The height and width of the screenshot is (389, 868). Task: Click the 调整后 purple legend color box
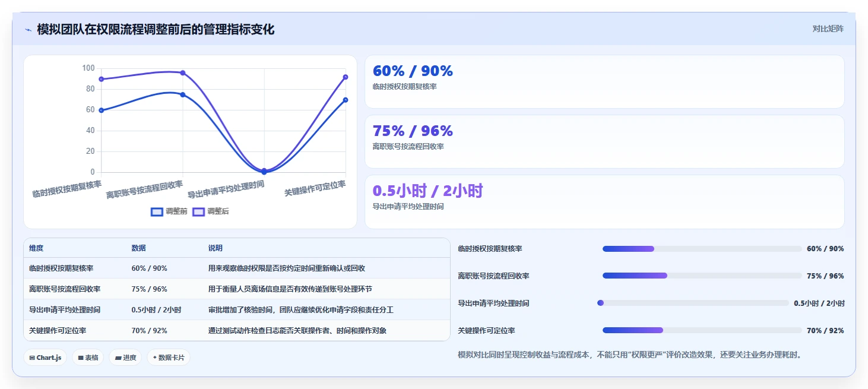click(x=198, y=211)
